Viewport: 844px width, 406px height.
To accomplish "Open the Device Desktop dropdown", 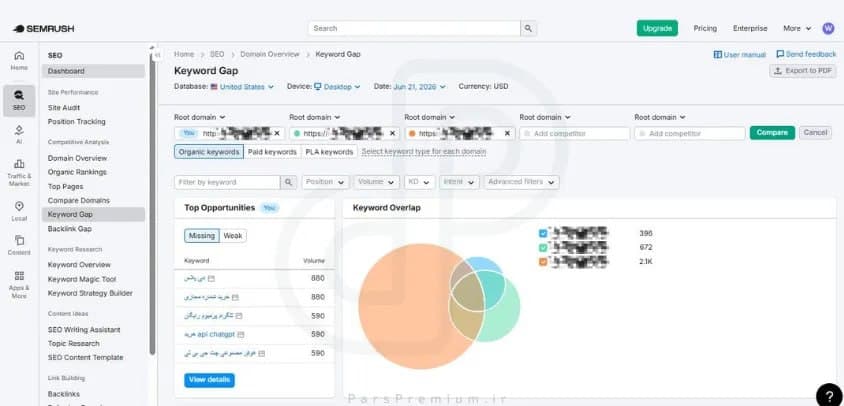I will tap(337, 87).
